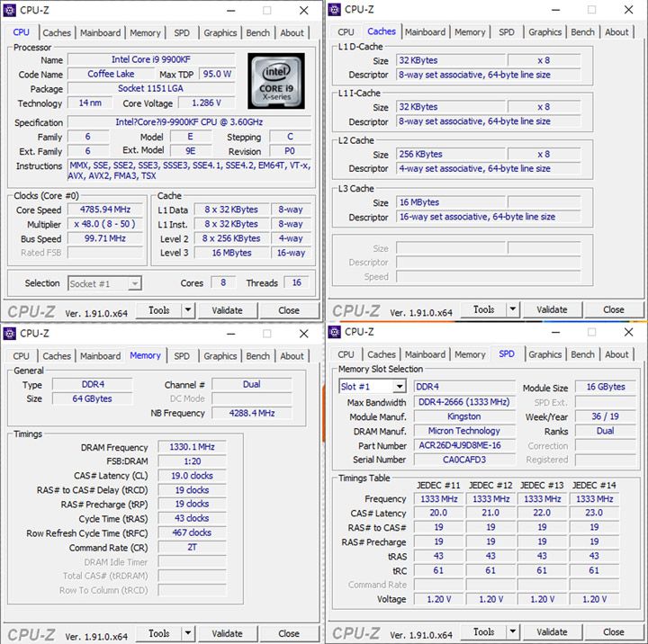Viewport: 648px width, 644px height.
Task: Click the Threads count value 16
Action: [296, 282]
